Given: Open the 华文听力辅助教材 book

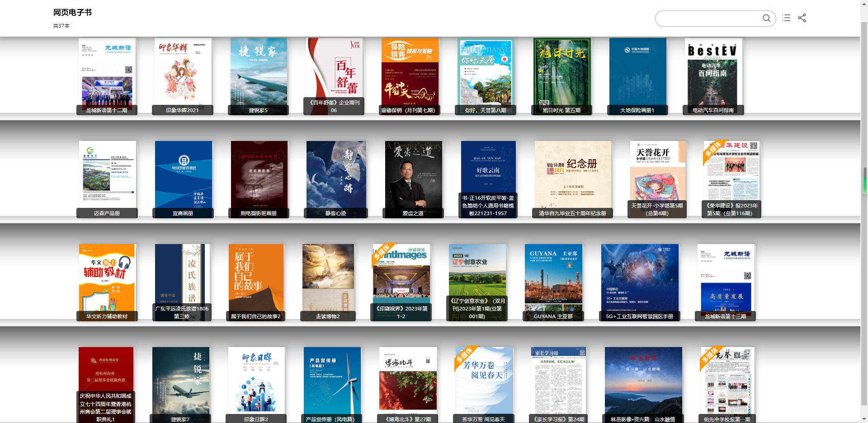Looking at the screenshot, I should [x=107, y=278].
